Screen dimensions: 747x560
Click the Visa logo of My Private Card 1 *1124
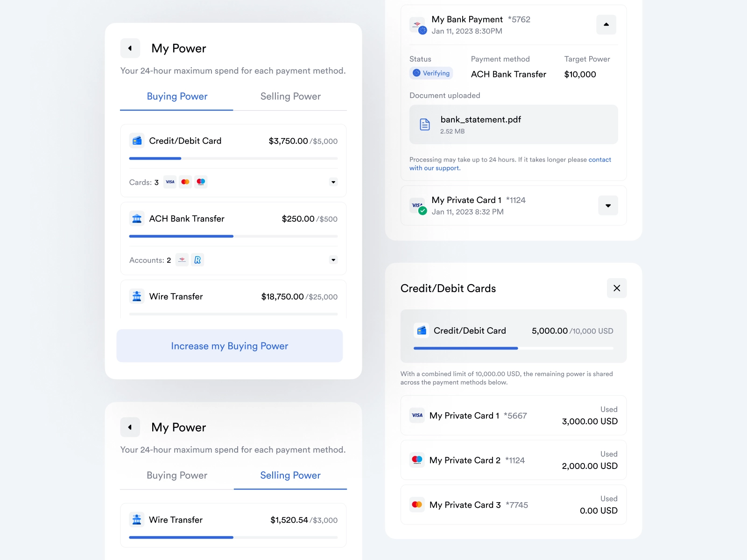[417, 205]
